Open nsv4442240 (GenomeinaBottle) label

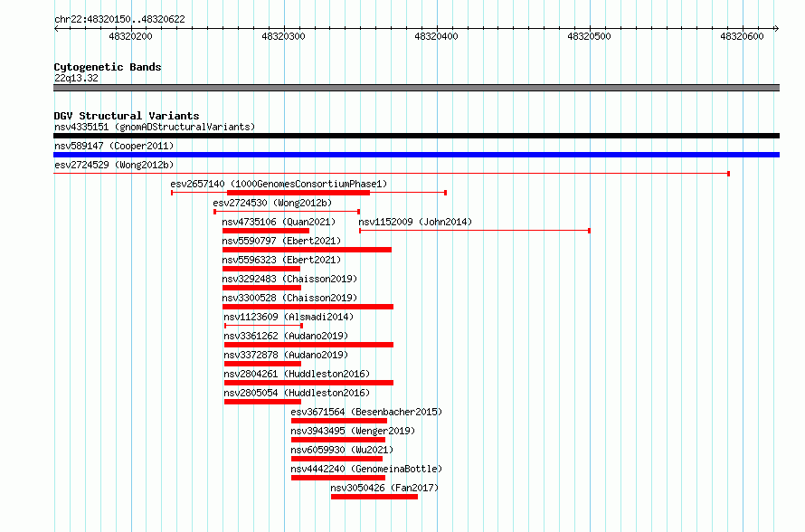pyautogui.click(x=366, y=469)
